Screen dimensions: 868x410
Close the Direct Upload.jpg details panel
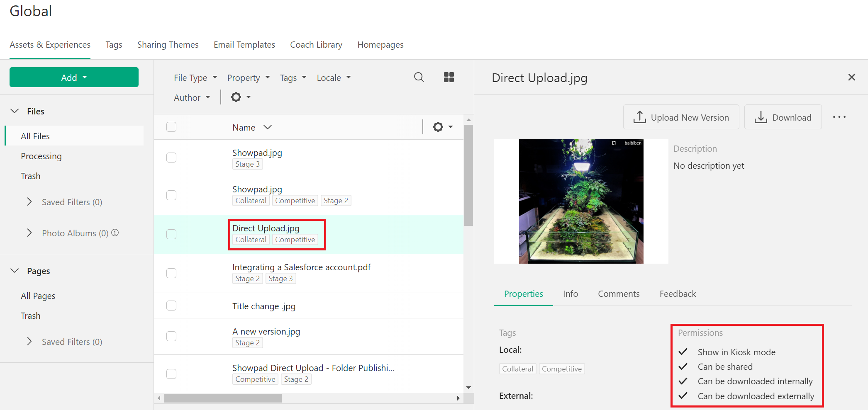(851, 77)
